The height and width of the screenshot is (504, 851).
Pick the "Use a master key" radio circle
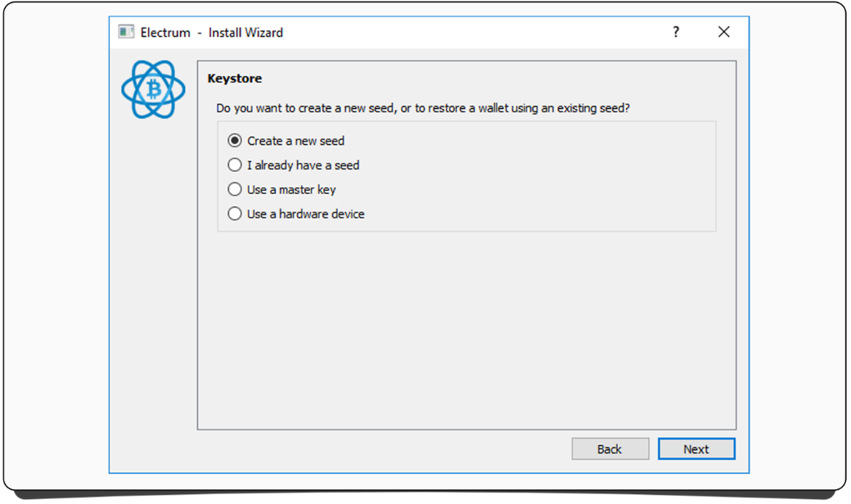pos(235,190)
